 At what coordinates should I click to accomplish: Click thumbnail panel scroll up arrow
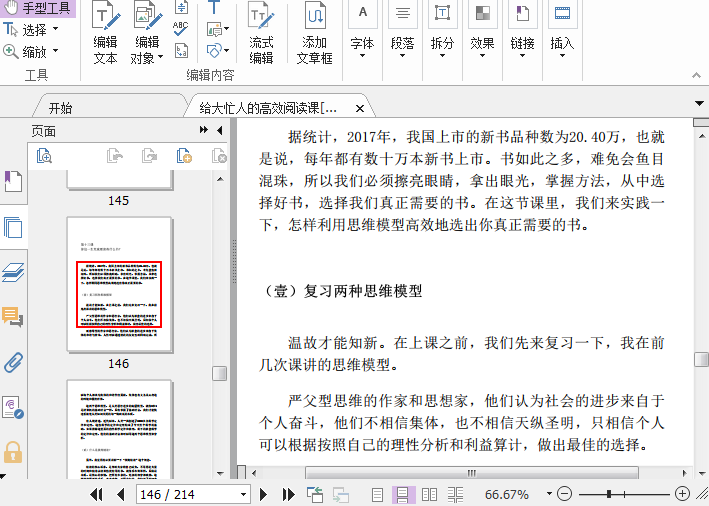(220, 179)
